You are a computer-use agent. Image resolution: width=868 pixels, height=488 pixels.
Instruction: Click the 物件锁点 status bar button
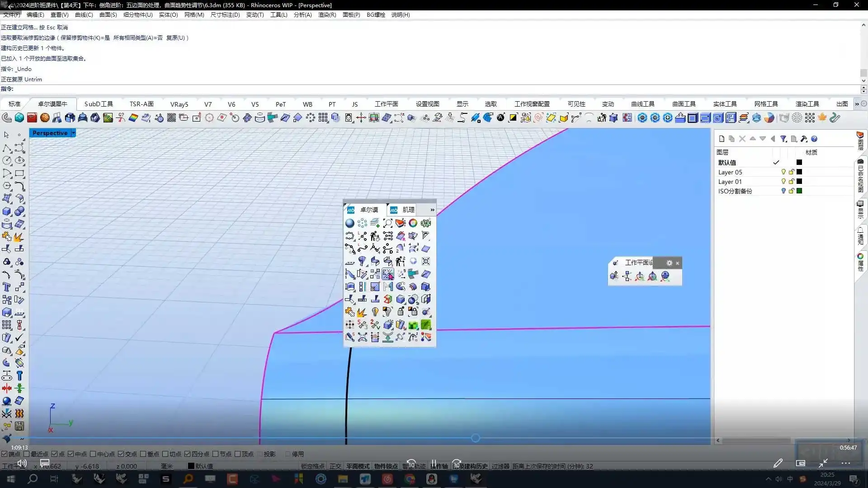386,466
